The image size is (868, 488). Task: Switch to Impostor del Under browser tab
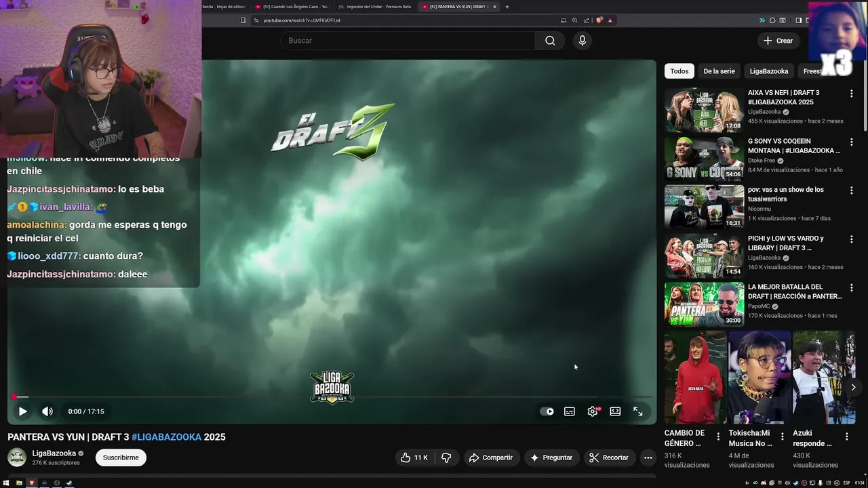375,7
